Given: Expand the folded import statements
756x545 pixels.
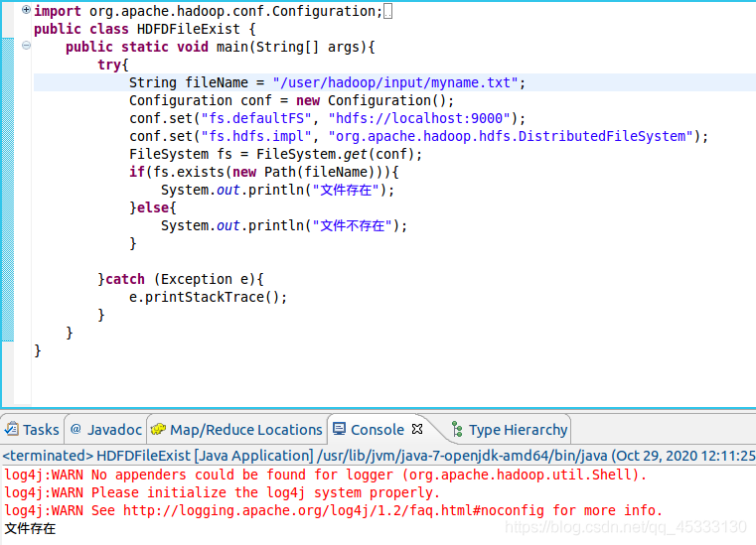Looking at the screenshot, I should (x=26, y=9).
